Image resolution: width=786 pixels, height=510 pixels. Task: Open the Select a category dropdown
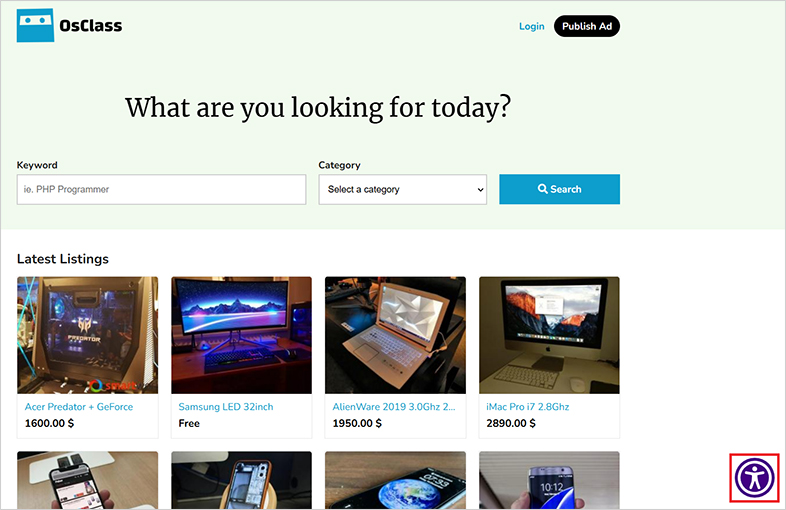tap(403, 189)
